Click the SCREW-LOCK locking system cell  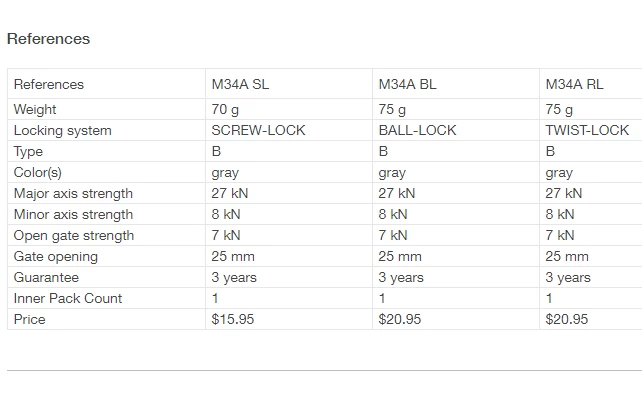[x=258, y=130]
